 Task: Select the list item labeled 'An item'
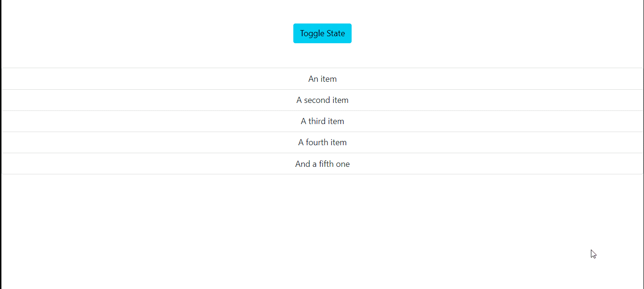coord(322,78)
